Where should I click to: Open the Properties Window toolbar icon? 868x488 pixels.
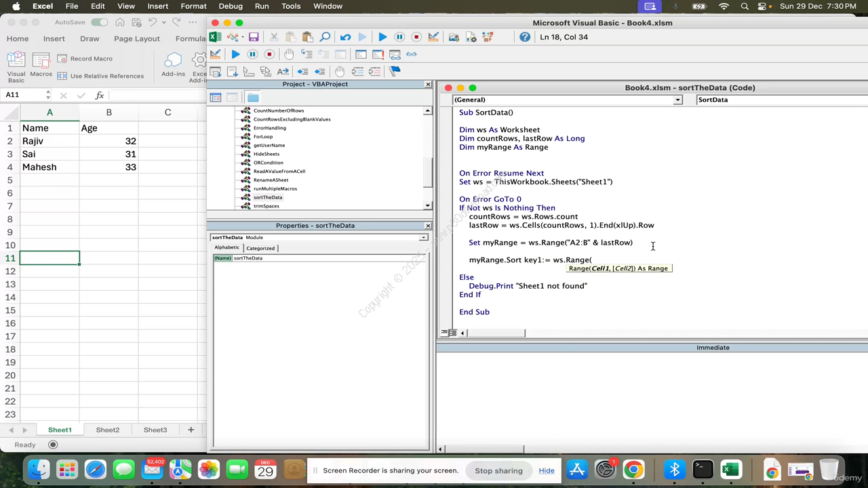[471, 37]
